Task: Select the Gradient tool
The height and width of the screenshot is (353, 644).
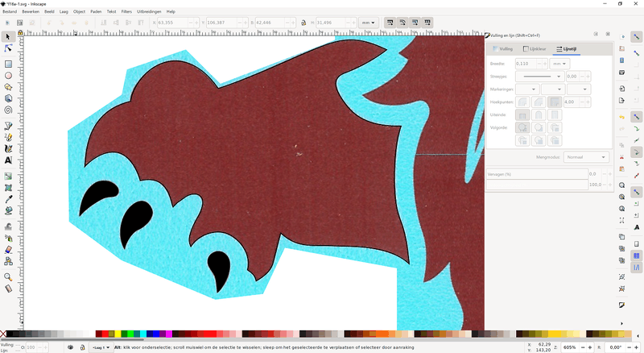Action: coord(8,176)
